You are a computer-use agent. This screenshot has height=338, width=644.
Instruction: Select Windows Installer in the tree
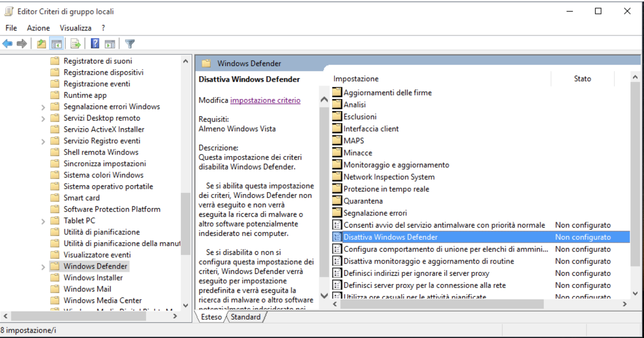[93, 278]
